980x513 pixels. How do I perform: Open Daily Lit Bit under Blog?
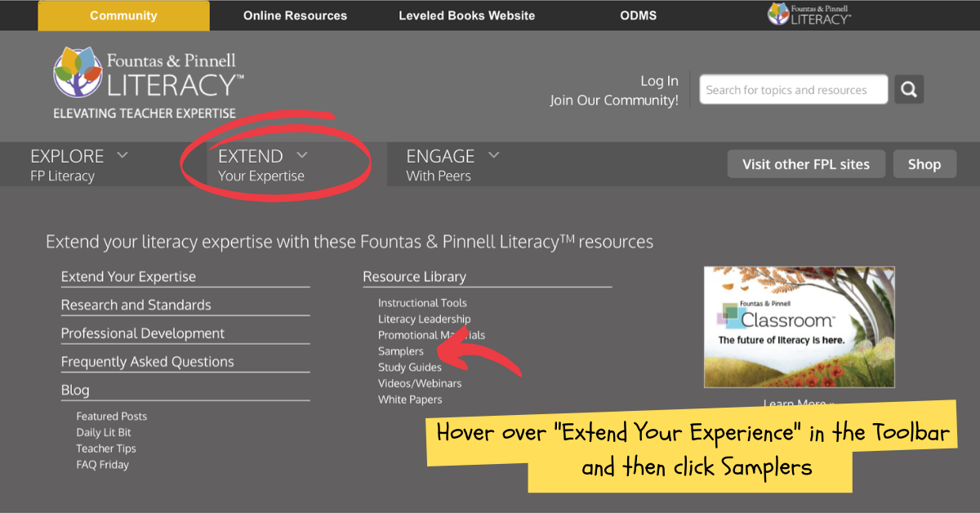click(x=104, y=433)
